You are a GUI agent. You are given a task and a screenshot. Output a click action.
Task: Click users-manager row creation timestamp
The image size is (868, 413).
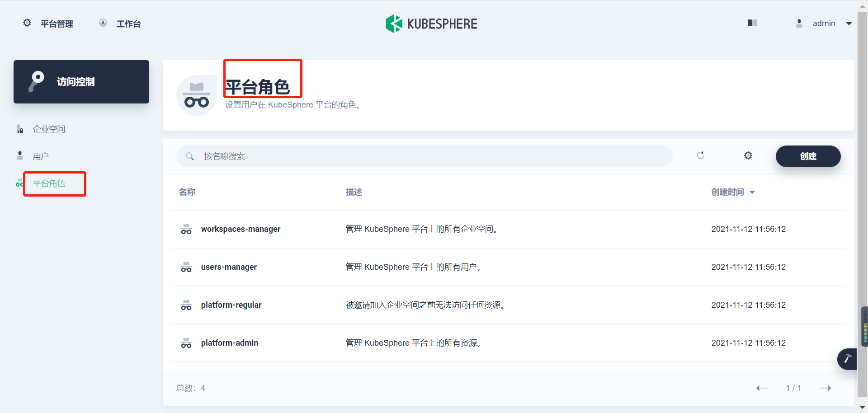(x=749, y=267)
